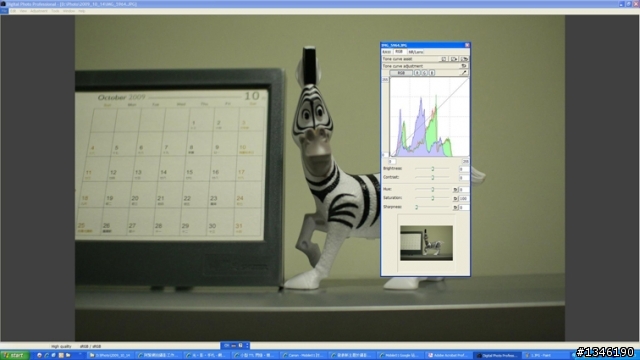Image resolution: width=640 pixels, height=360 pixels.
Task: Open the NR/Lens tab in tool palette
Action: (416, 52)
